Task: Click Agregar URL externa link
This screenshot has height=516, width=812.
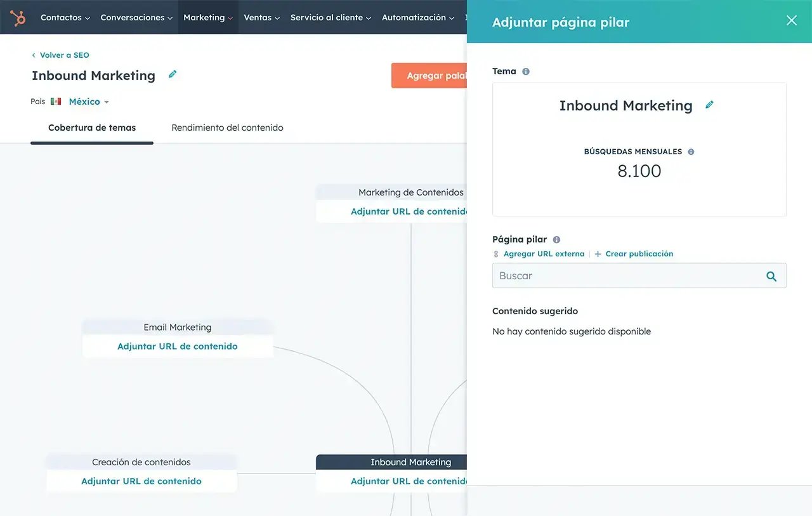Action: click(544, 254)
